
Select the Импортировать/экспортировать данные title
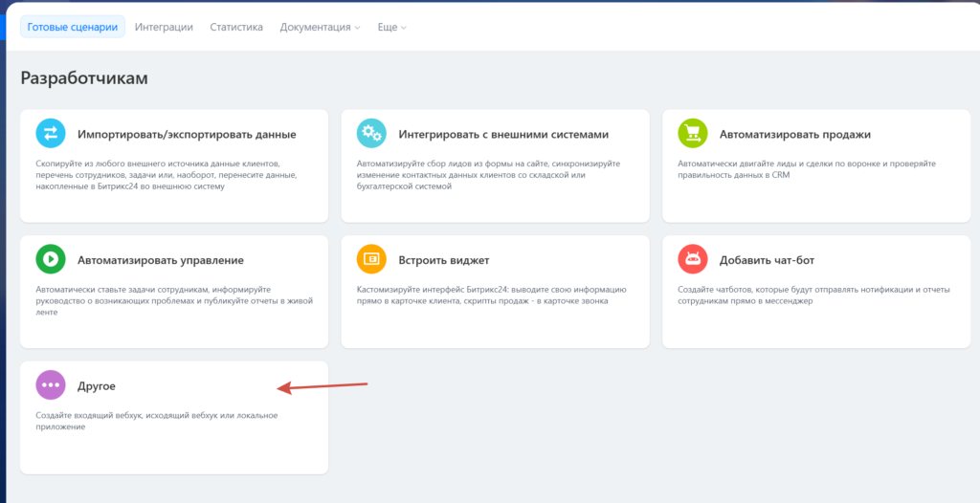coord(187,135)
